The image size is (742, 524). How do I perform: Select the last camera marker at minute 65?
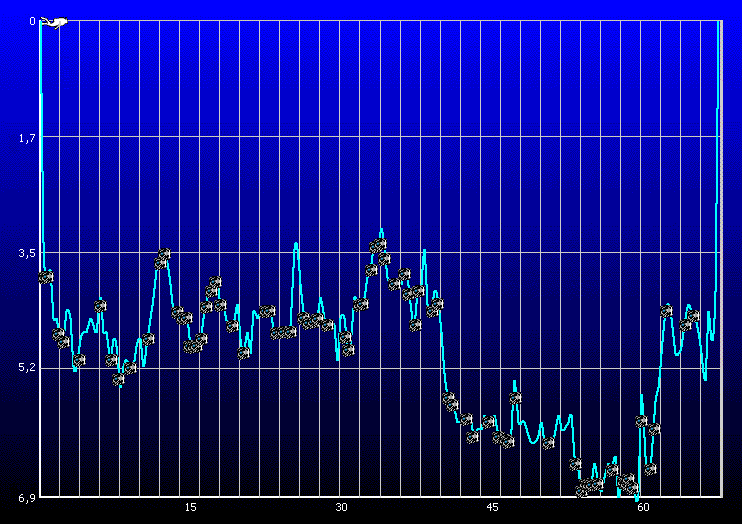694,315
